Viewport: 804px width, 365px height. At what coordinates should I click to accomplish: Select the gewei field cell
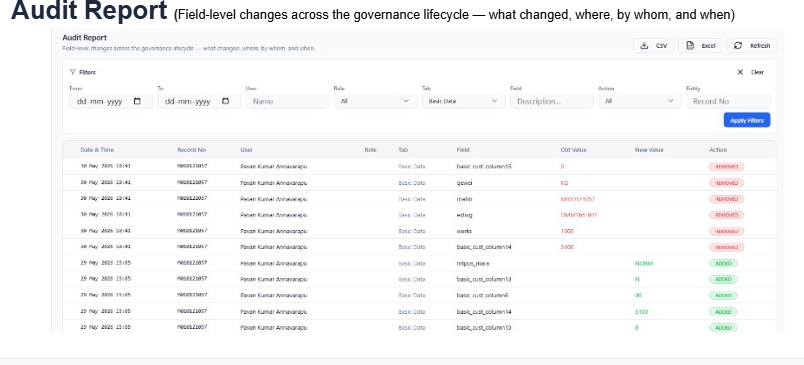464,183
